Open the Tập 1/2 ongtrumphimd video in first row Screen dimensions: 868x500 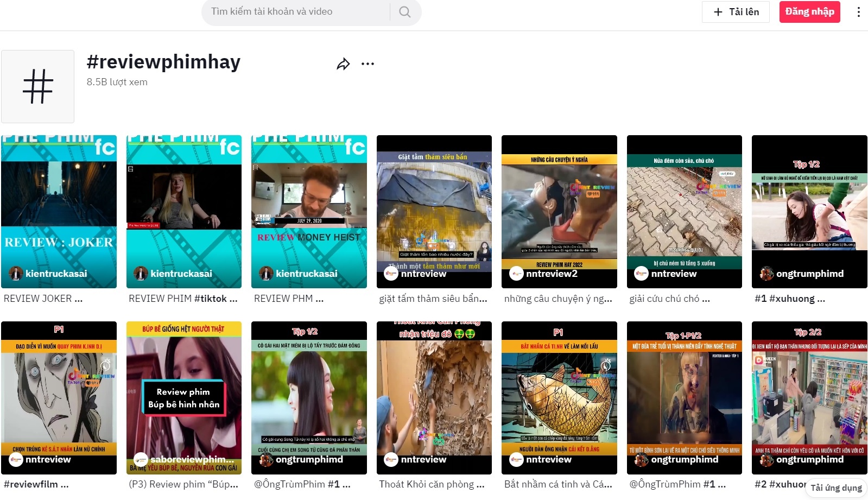[x=809, y=212]
